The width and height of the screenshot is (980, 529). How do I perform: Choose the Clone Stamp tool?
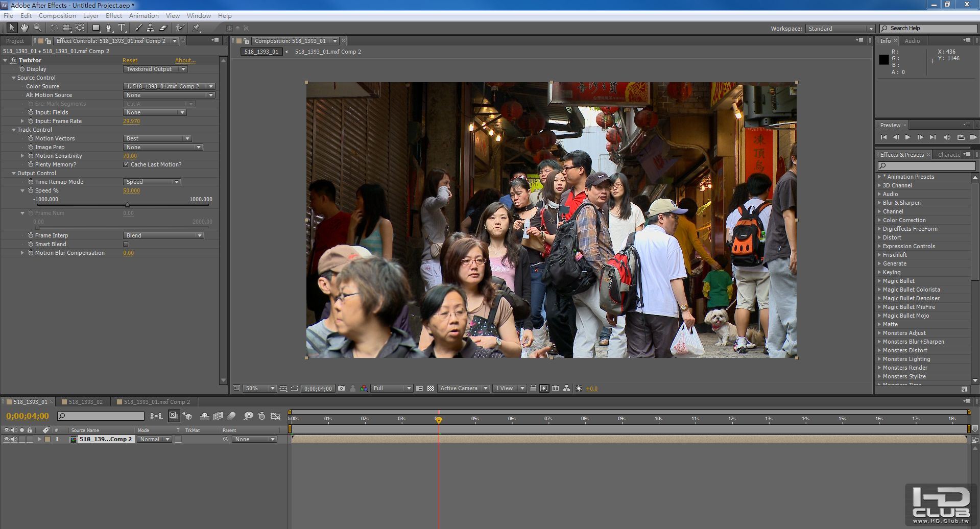(150, 28)
